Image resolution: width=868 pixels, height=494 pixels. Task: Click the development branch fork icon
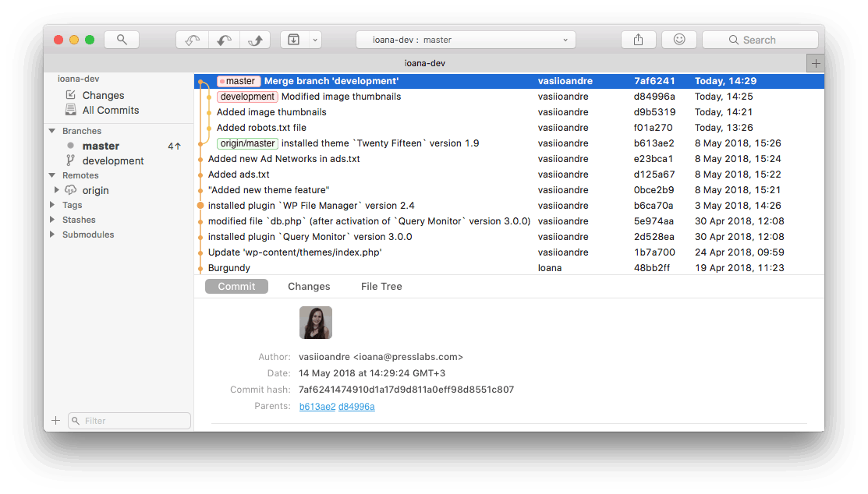pyautogui.click(x=70, y=160)
